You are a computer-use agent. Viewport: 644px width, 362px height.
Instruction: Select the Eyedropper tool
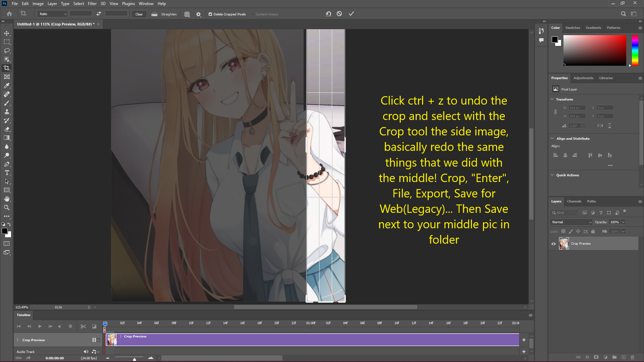[7, 85]
